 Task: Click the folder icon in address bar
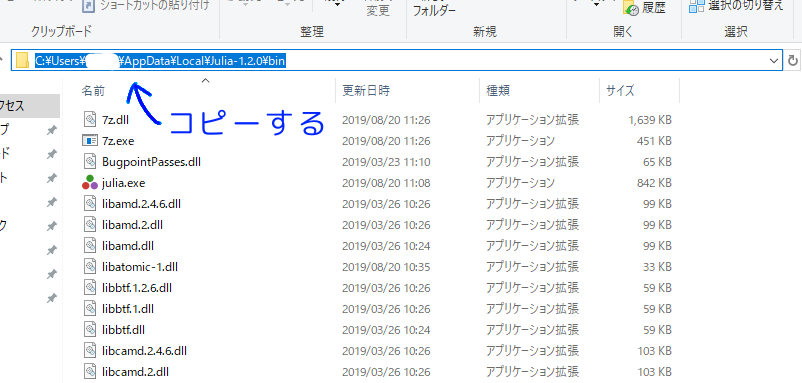(22, 61)
